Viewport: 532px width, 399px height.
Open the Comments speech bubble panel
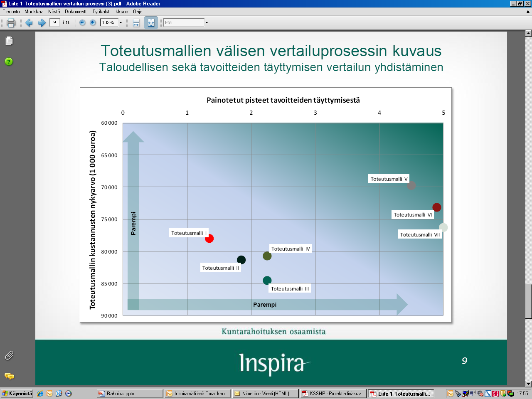click(x=9, y=376)
